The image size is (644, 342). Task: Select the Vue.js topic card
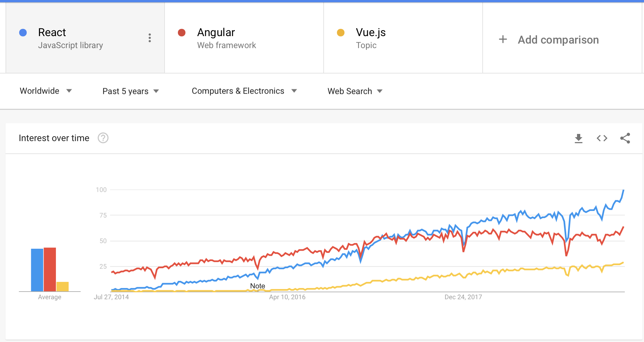(x=403, y=38)
